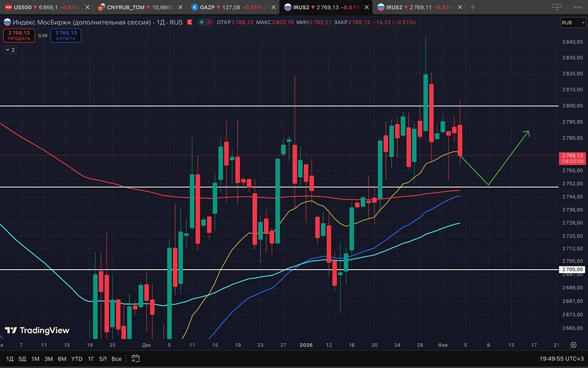Image resolution: width=588 pixels, height=368 pixels.
Task: Click the 2769,13 current price axis label
Action: 573,158
